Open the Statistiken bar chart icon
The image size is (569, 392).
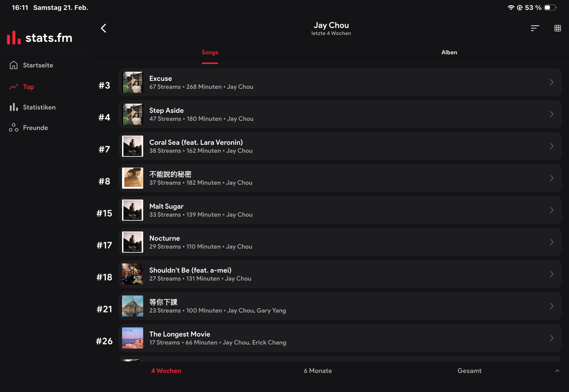pos(13,107)
